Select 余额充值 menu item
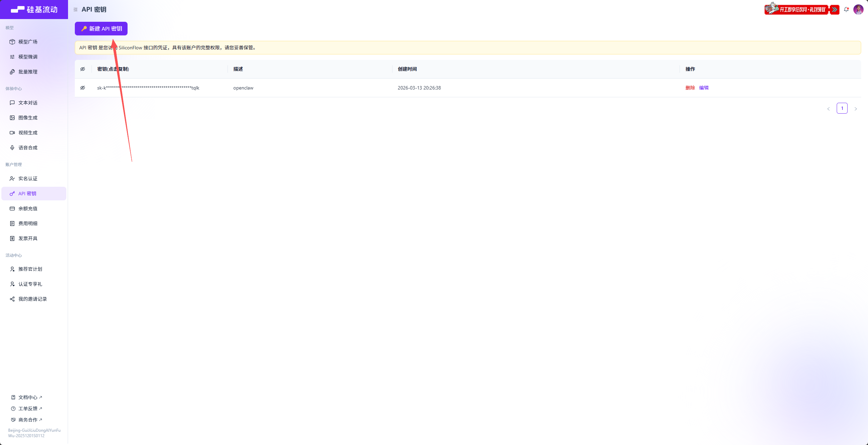 coord(28,209)
